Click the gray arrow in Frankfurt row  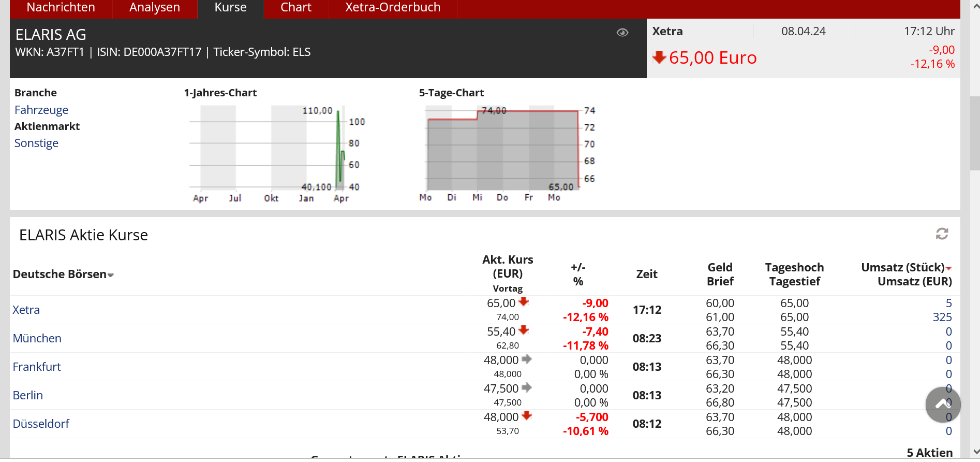coord(527,359)
